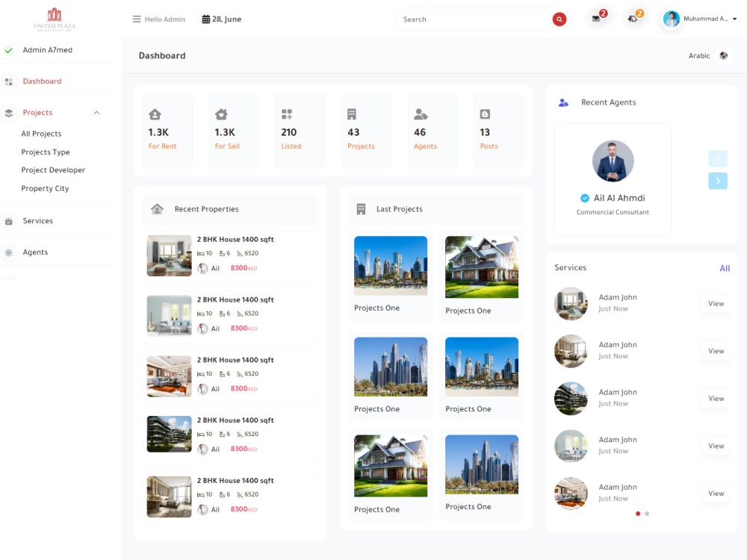This screenshot has width=747, height=560.
Task: Click View for the last Adam John service
Action: (x=716, y=494)
